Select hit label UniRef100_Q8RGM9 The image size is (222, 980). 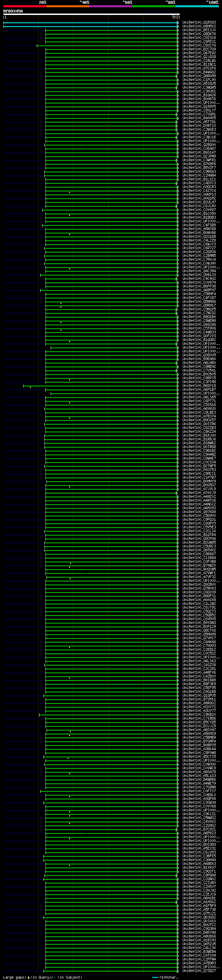point(199,76)
